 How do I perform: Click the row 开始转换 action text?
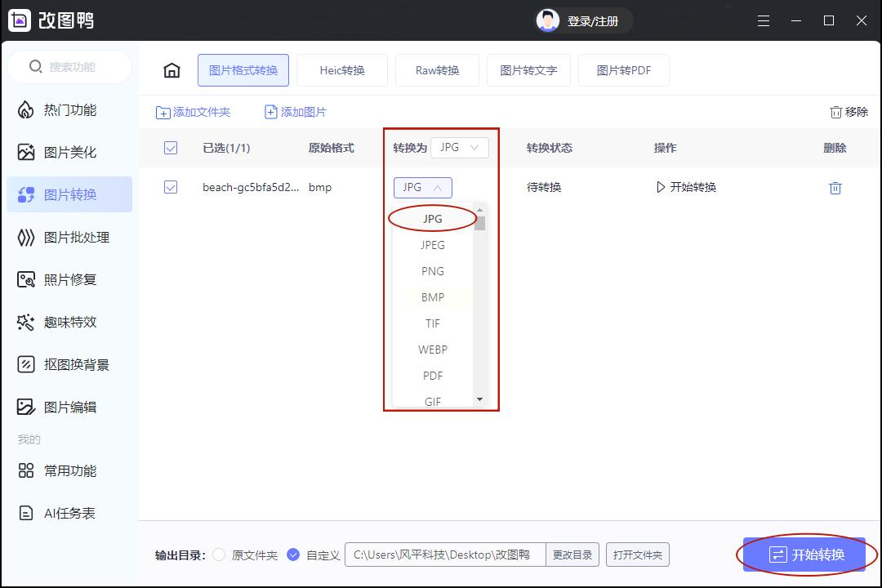[x=693, y=187]
